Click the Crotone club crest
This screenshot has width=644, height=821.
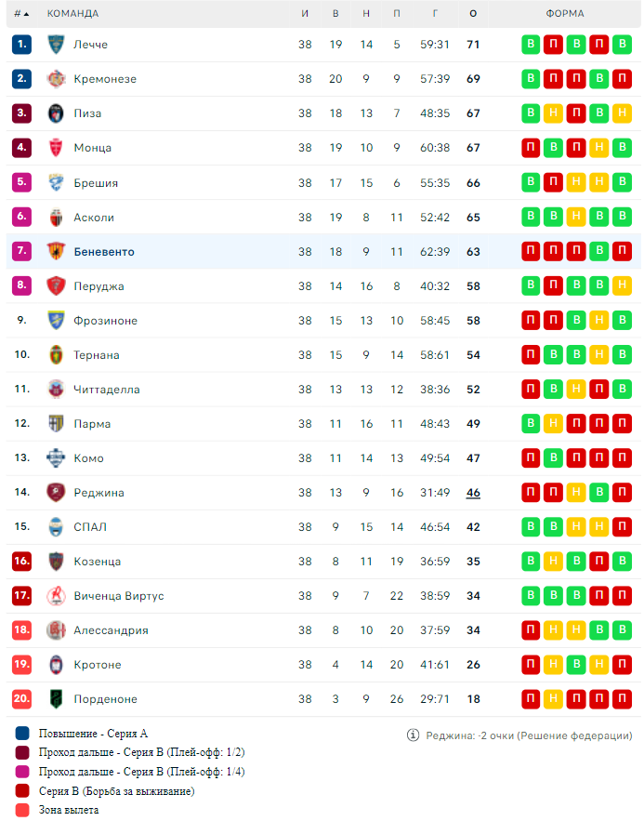click(56, 665)
